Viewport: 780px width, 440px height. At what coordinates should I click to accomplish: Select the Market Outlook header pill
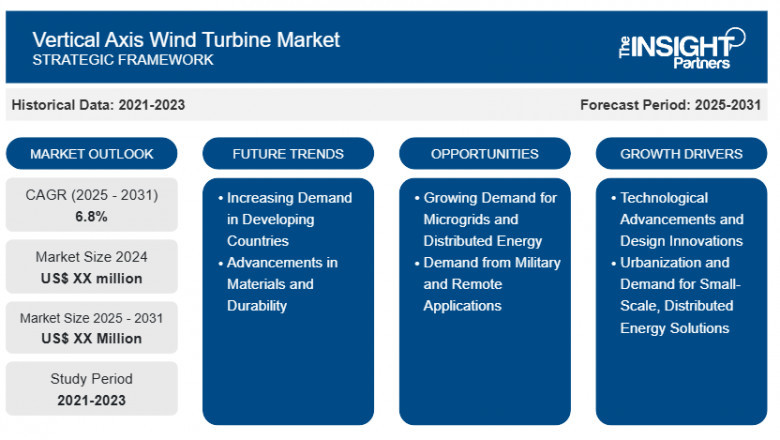point(92,154)
